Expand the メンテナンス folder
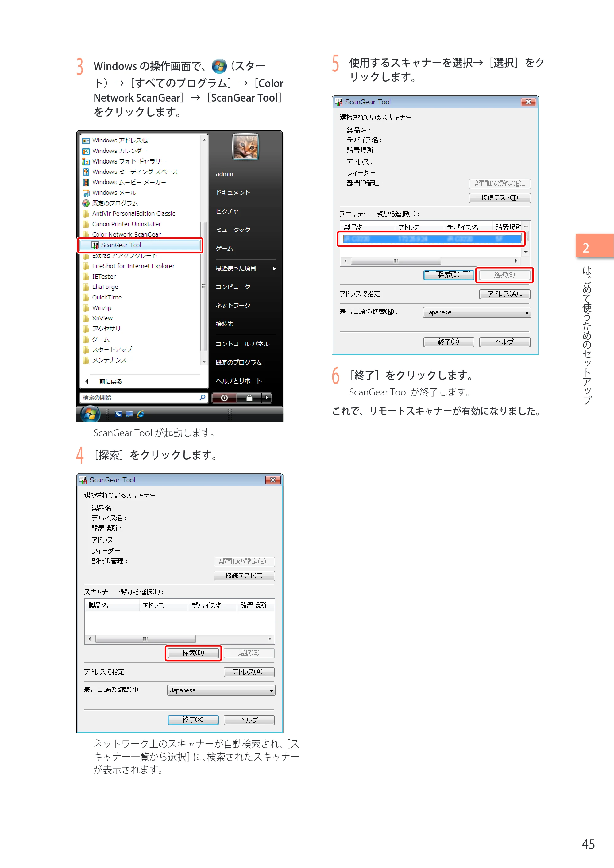 [x=105, y=360]
